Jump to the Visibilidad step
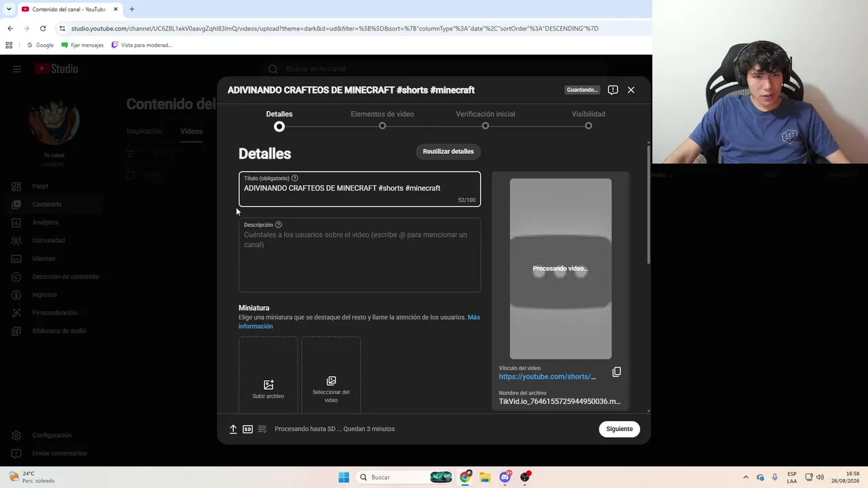Viewport: 868px width, 488px height. pos(589,119)
